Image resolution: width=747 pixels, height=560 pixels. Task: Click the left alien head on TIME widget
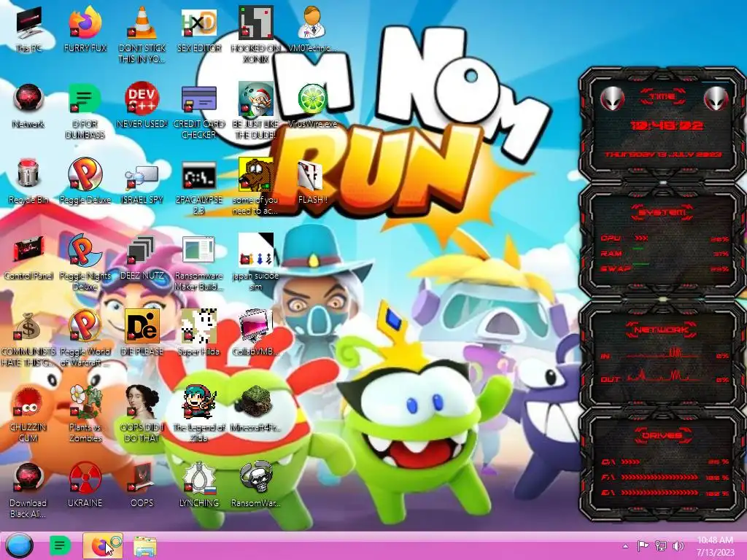click(x=612, y=99)
